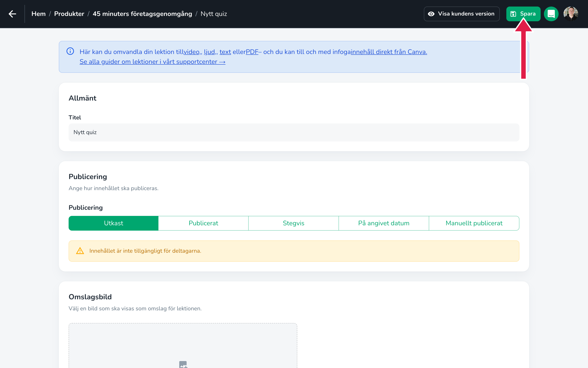Image resolution: width=588 pixels, height=368 pixels.
Task: Open innehåll direkt från Canva link
Action: [389, 52]
